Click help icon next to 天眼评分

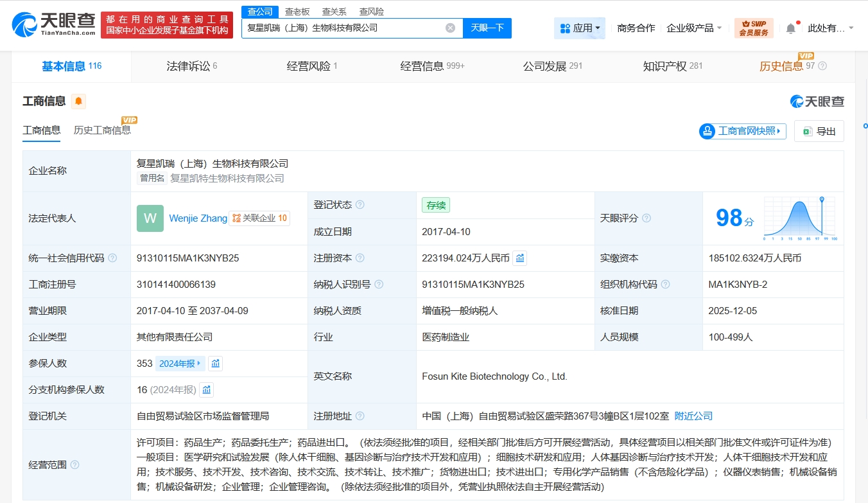coord(647,218)
